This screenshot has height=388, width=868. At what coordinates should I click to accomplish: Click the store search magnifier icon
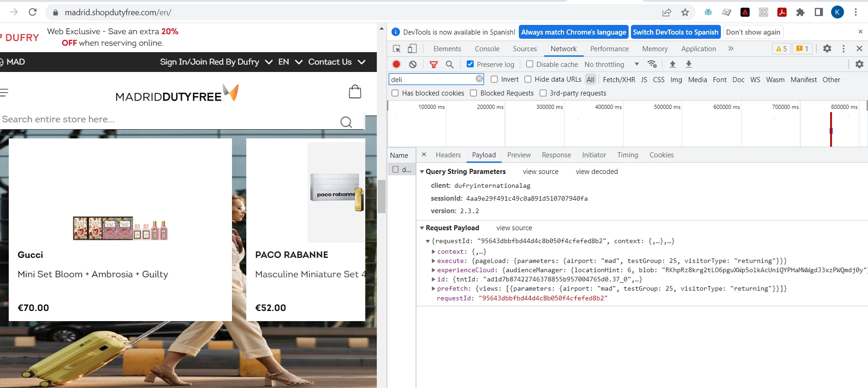click(x=346, y=122)
